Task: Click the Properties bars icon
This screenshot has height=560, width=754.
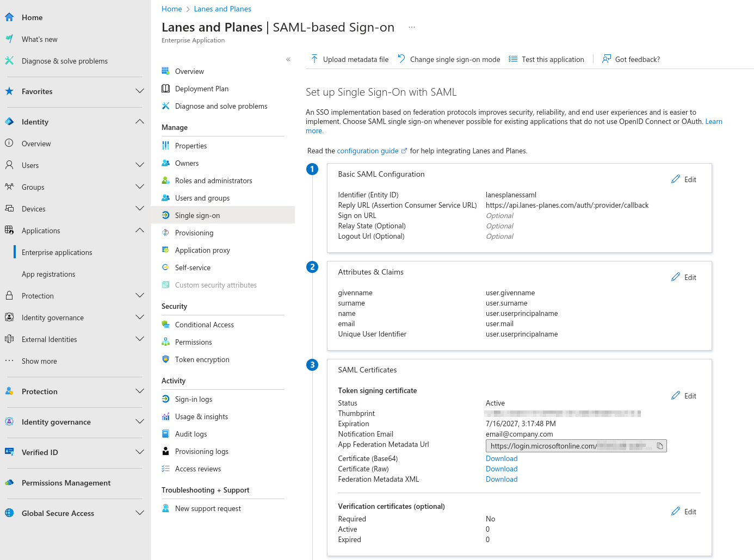Action: click(166, 146)
